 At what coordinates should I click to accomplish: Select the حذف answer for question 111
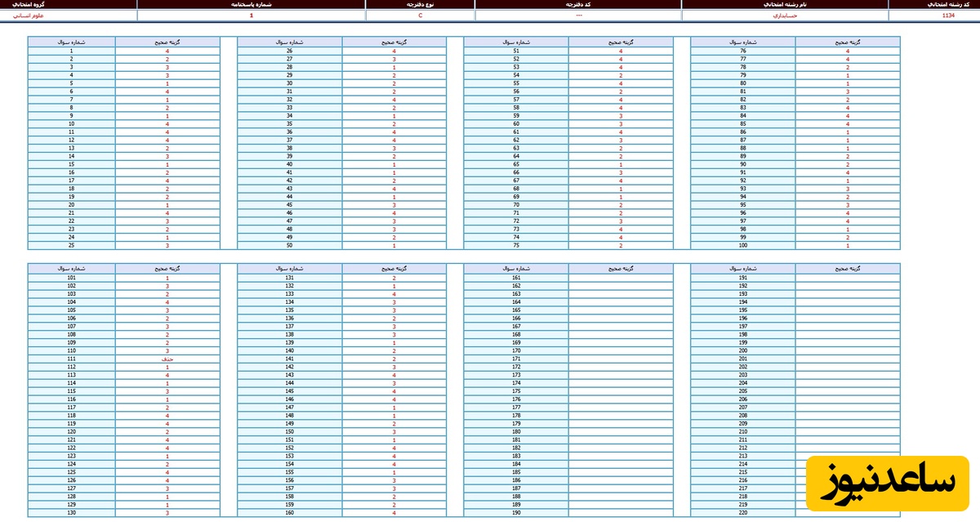(x=167, y=359)
